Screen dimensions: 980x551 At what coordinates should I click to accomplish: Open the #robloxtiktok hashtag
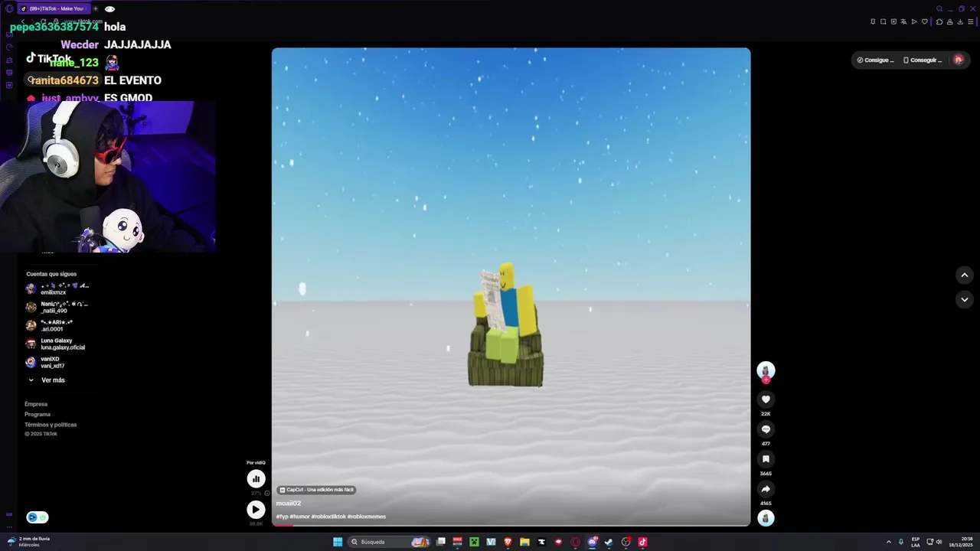(x=328, y=517)
